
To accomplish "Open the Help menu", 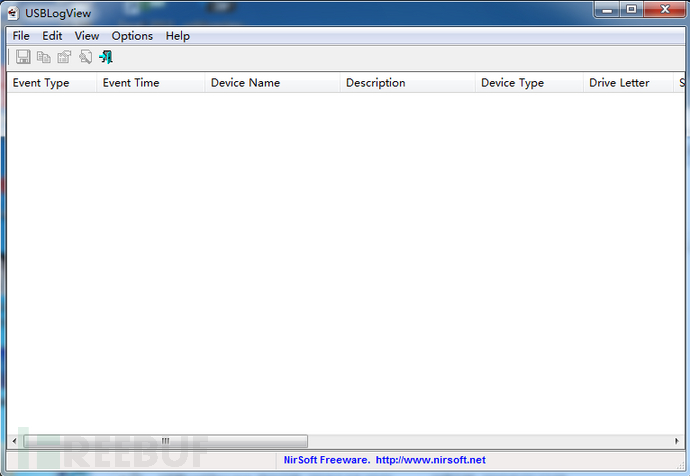I will point(177,36).
